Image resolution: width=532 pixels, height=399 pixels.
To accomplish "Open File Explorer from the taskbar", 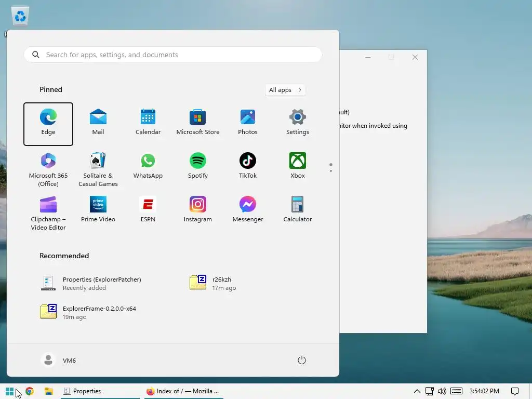I will (x=49, y=392).
